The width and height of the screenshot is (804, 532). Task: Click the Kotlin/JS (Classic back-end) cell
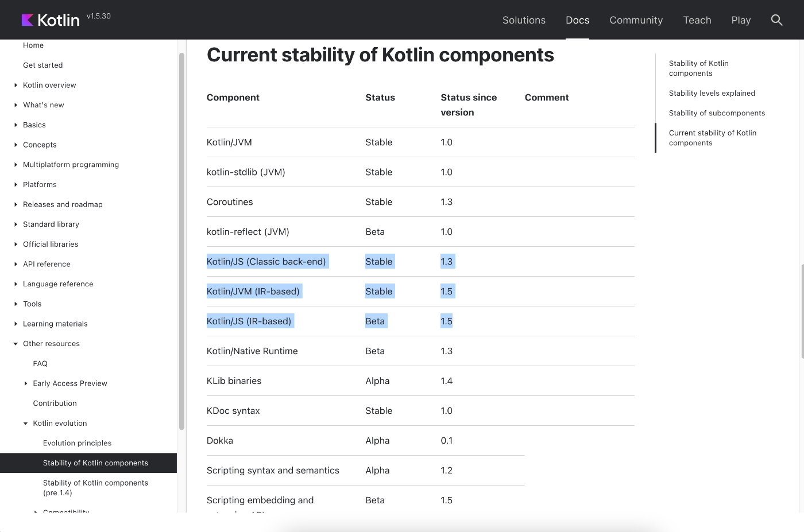pyautogui.click(x=266, y=262)
